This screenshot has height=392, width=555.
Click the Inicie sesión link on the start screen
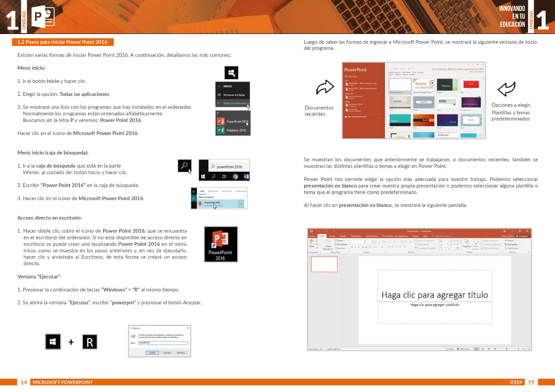(x=458, y=69)
